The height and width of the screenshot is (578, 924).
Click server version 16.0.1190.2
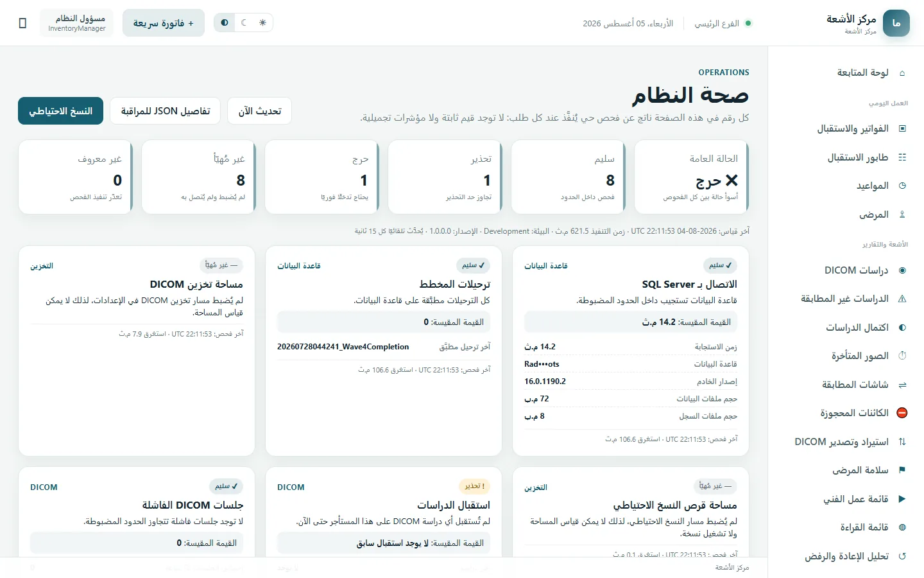click(x=545, y=381)
